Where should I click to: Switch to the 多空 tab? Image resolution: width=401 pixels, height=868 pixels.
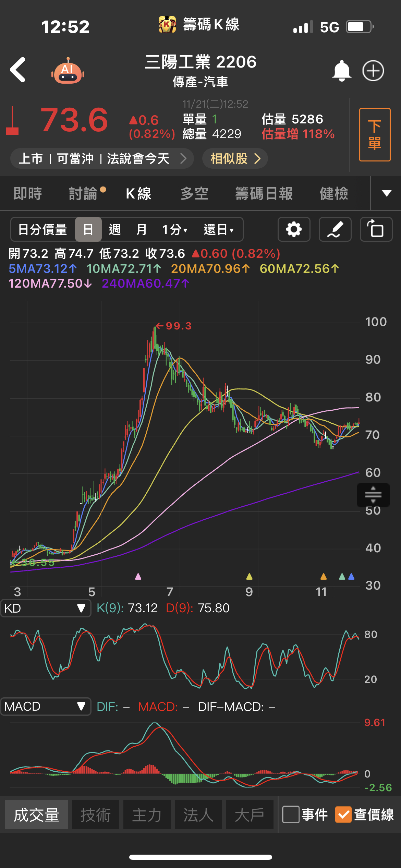tap(194, 193)
